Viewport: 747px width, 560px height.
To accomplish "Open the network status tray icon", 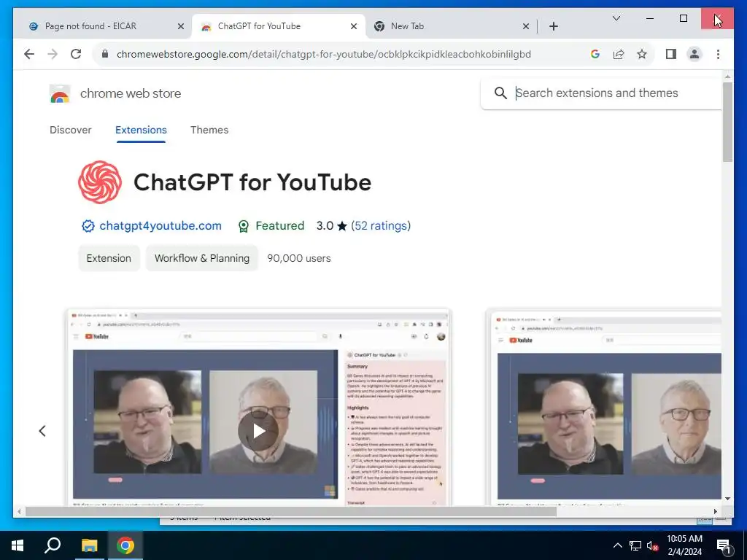I will coord(635,545).
